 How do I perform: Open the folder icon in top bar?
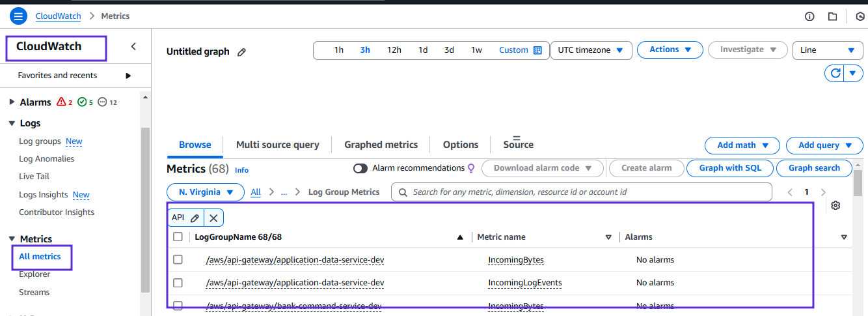832,16
